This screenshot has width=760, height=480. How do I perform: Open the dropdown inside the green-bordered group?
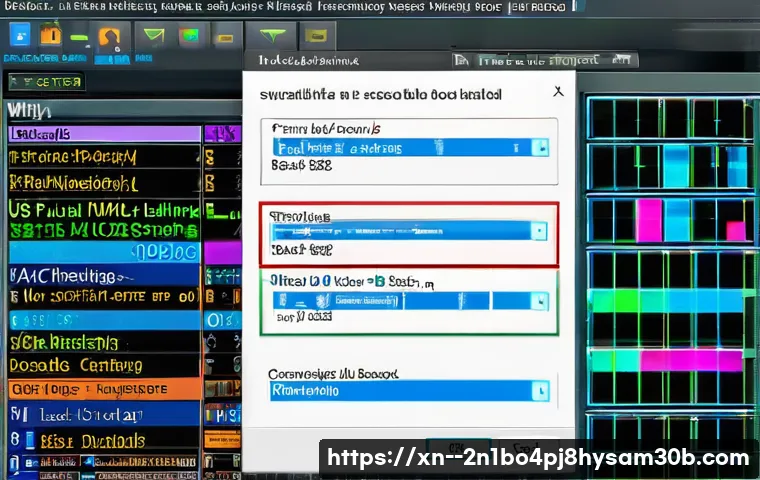point(540,300)
